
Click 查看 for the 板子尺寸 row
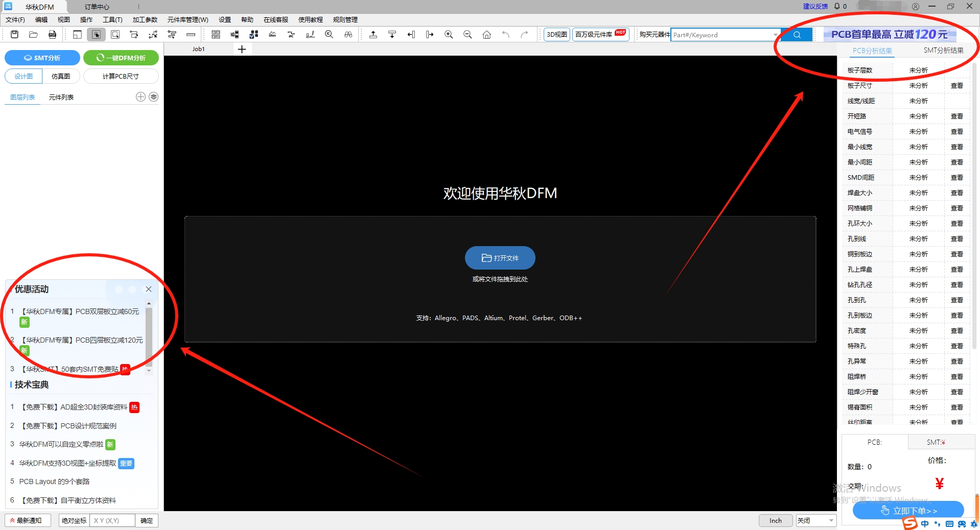coord(956,85)
